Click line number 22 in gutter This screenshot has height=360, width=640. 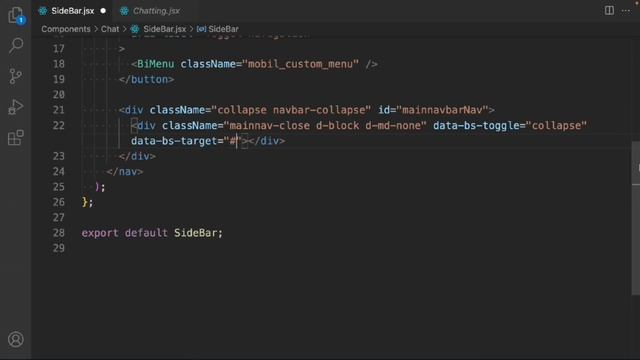[x=59, y=126]
